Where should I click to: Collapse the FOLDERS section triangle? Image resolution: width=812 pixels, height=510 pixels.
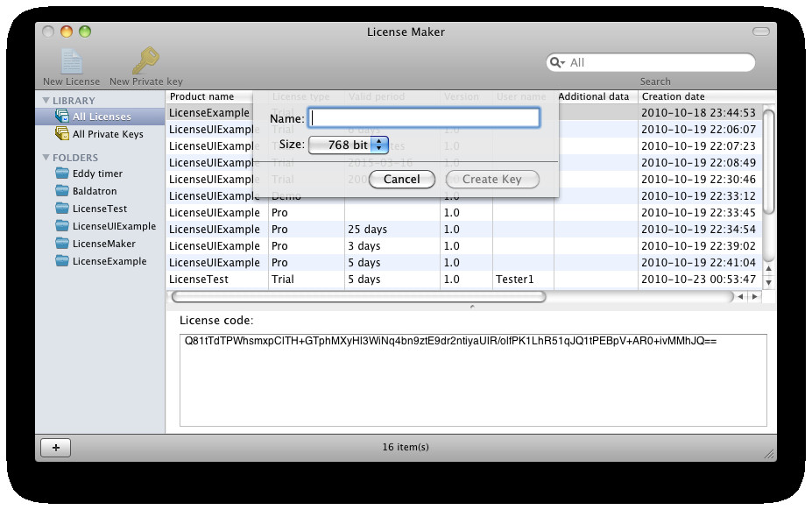[x=46, y=158]
